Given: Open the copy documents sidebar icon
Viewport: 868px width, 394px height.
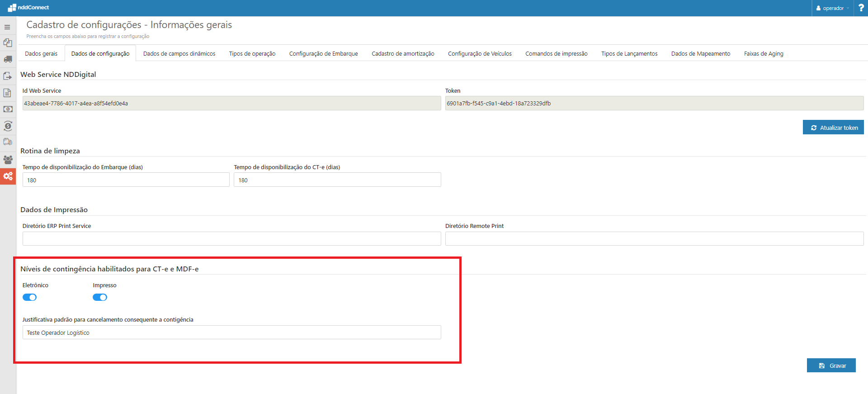Looking at the screenshot, I should [8, 43].
